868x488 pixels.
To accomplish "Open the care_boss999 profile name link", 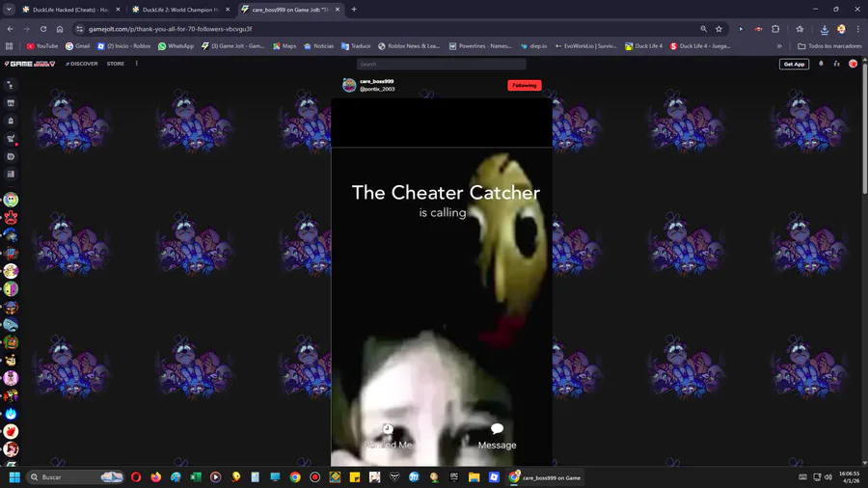I will coord(376,81).
